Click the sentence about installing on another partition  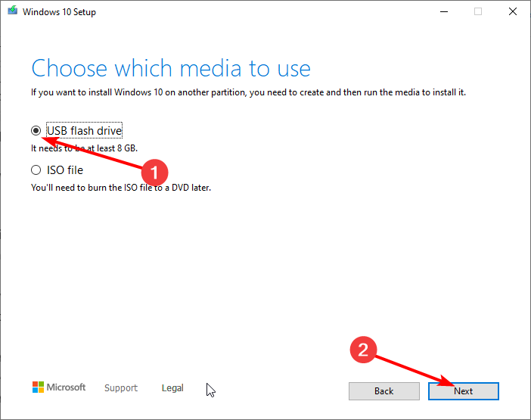249,92
